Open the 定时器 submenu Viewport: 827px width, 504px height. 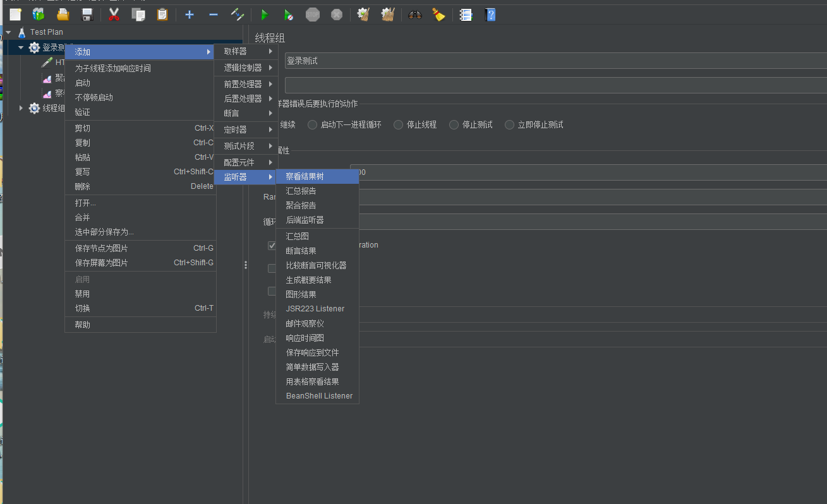[246, 129]
